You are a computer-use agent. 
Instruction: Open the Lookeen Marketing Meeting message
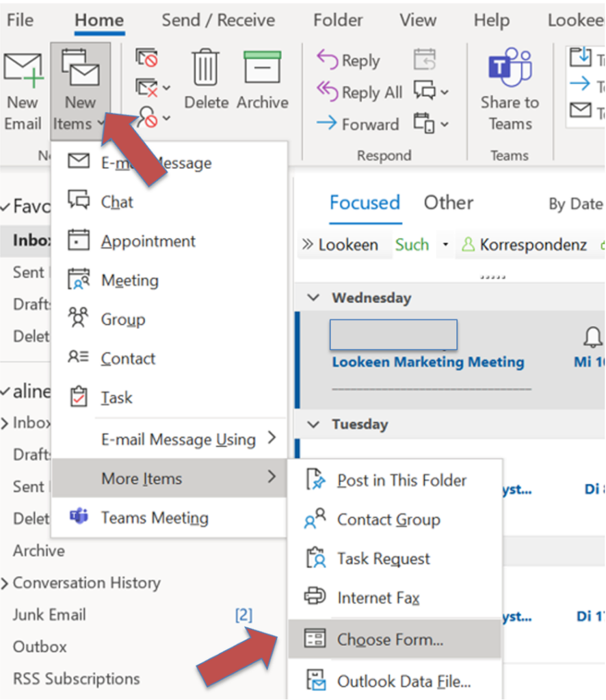[x=427, y=362]
